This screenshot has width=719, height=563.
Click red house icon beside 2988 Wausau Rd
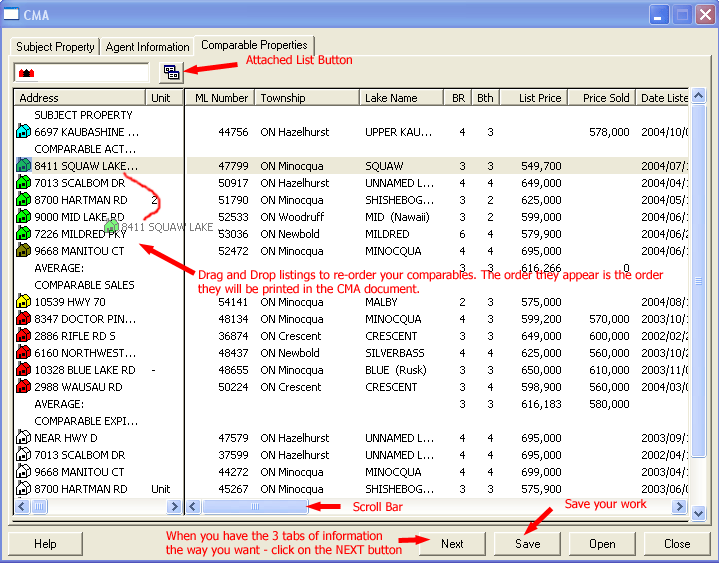[24, 387]
